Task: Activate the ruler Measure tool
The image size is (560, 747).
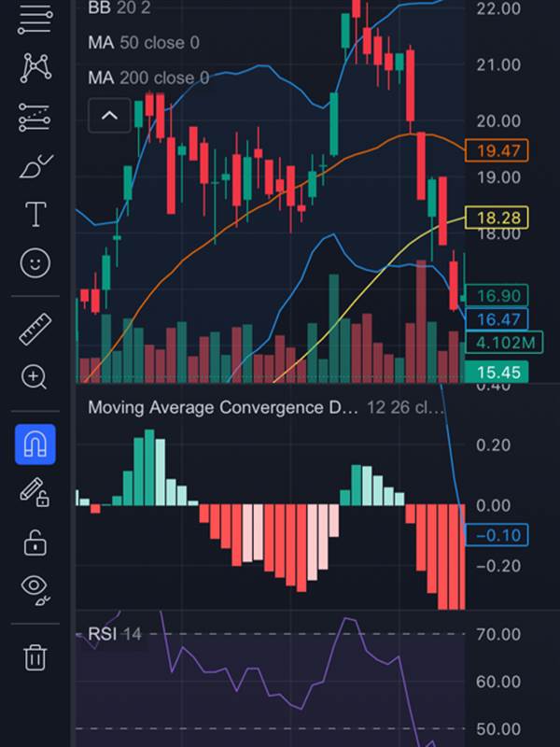Action: [35, 330]
